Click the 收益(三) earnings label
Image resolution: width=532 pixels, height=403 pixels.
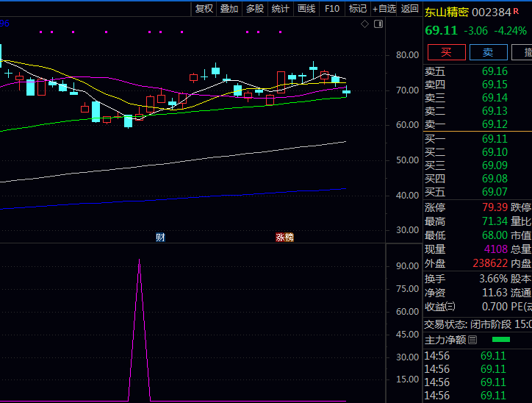tap(440, 307)
